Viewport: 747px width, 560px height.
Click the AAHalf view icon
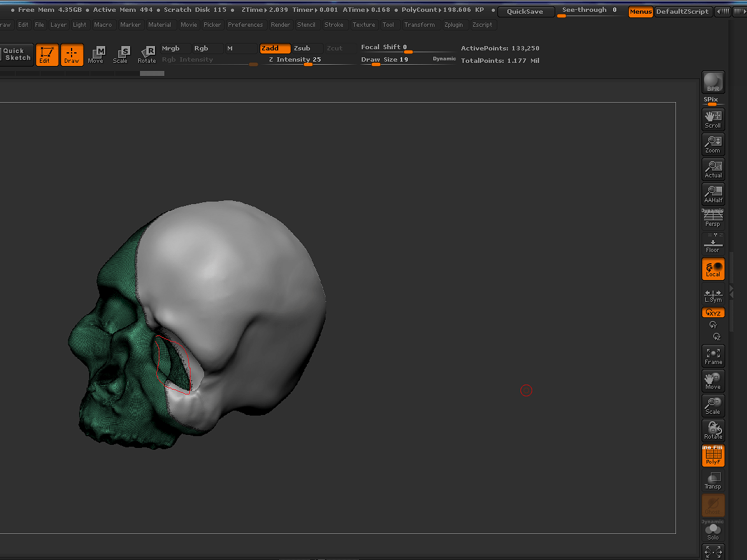713,194
